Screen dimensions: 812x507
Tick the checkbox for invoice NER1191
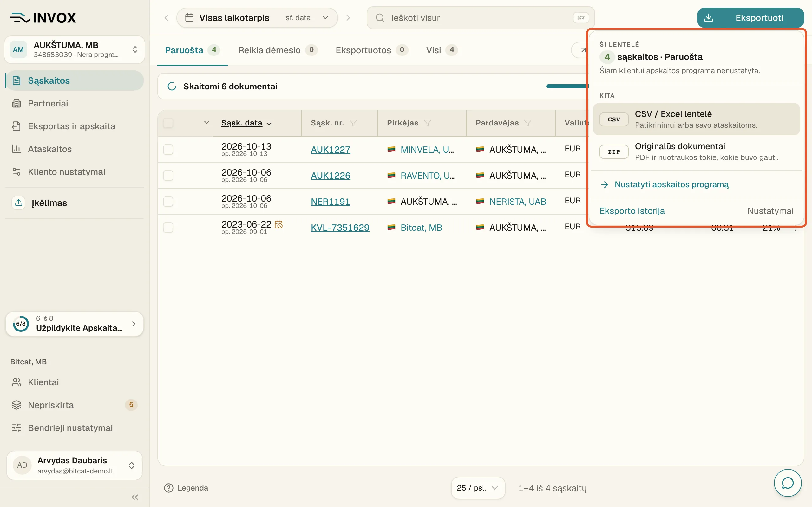tap(168, 202)
